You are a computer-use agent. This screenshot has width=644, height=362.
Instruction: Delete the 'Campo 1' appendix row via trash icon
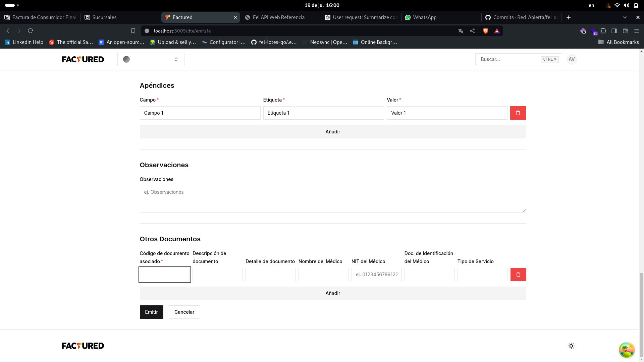(x=518, y=113)
